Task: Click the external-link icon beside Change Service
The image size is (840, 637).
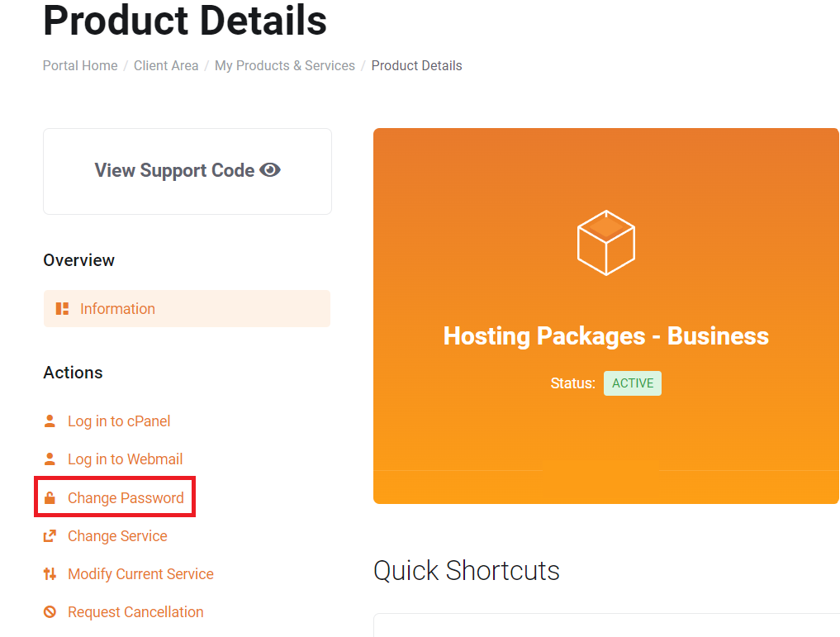Action: point(50,536)
